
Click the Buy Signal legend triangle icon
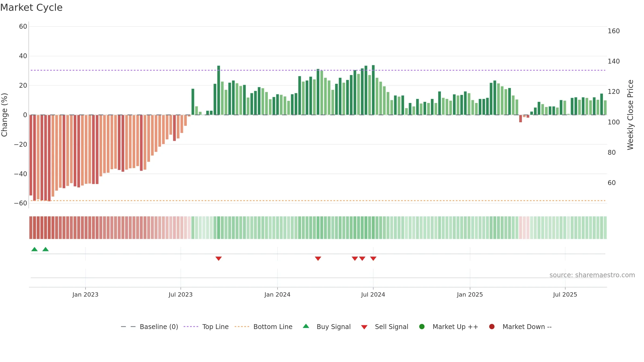[306, 326]
